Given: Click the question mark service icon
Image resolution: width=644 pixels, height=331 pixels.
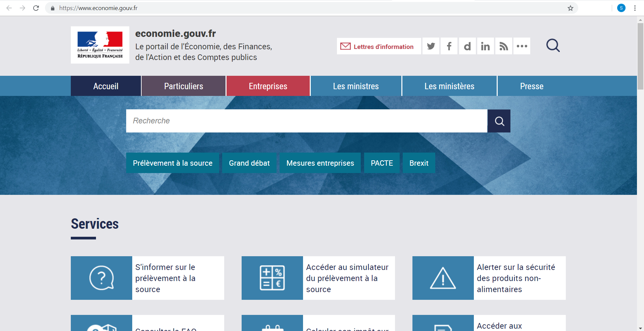Looking at the screenshot, I should [x=101, y=278].
